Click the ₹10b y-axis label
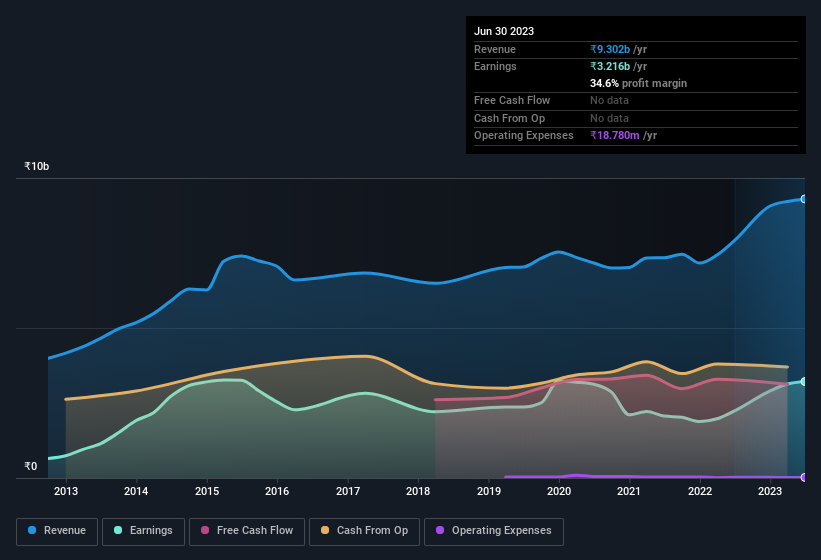Image resolution: width=821 pixels, height=560 pixels. point(37,166)
